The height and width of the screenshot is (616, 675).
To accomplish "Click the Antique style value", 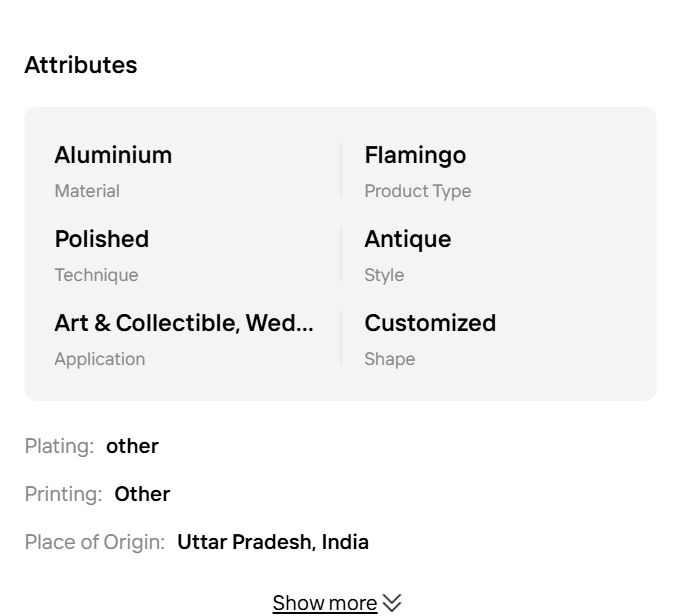I will (x=407, y=239).
